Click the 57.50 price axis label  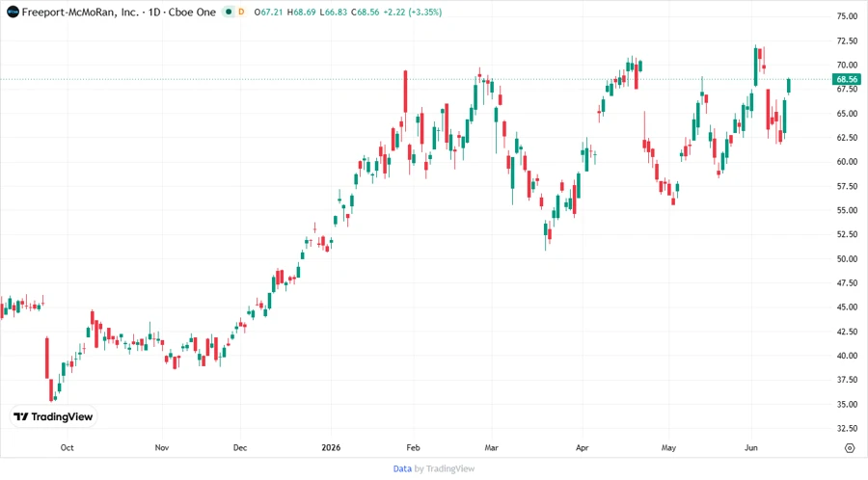847,186
